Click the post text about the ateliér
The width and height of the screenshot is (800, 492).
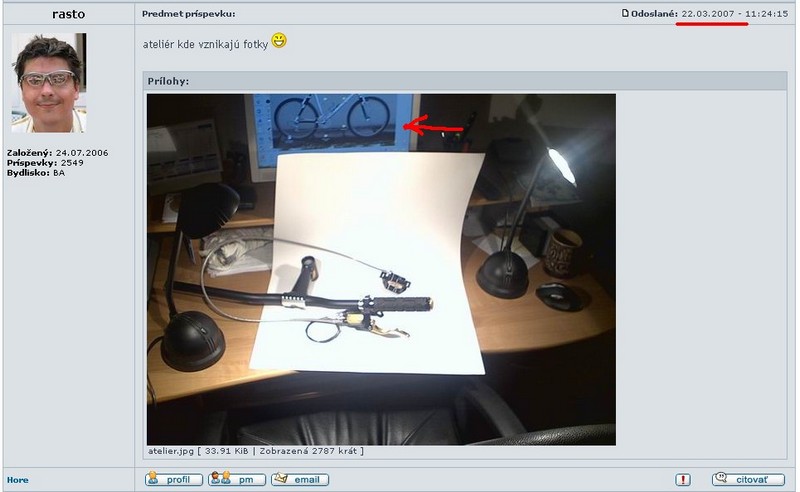(206, 44)
